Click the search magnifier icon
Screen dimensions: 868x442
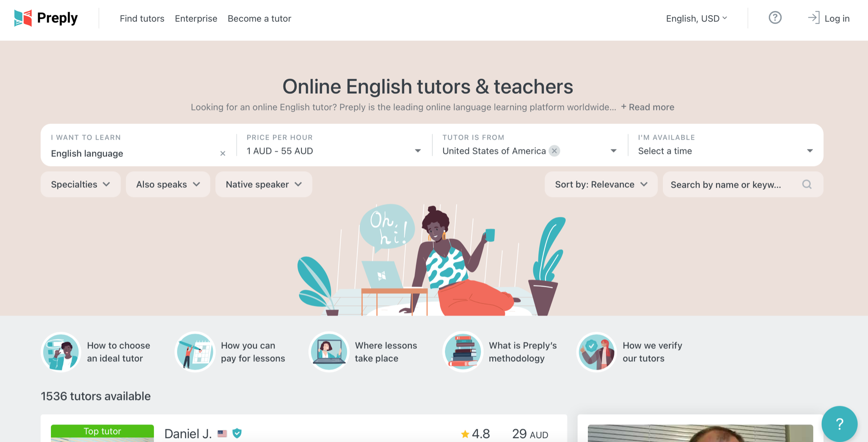[x=807, y=185]
